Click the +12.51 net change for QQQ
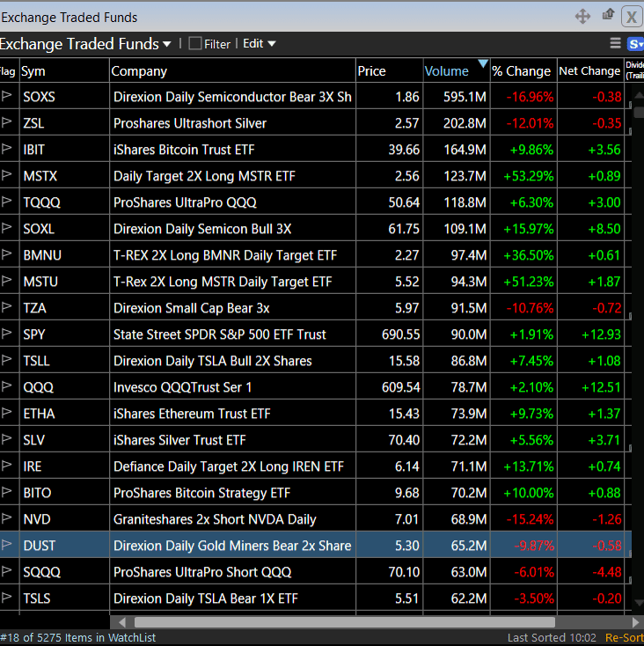 (x=590, y=386)
